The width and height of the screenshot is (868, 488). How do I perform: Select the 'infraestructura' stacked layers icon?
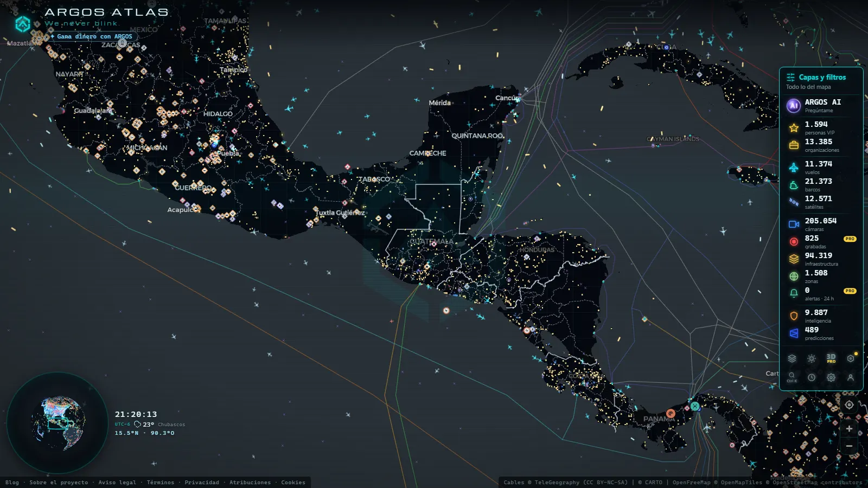pyautogui.click(x=794, y=259)
